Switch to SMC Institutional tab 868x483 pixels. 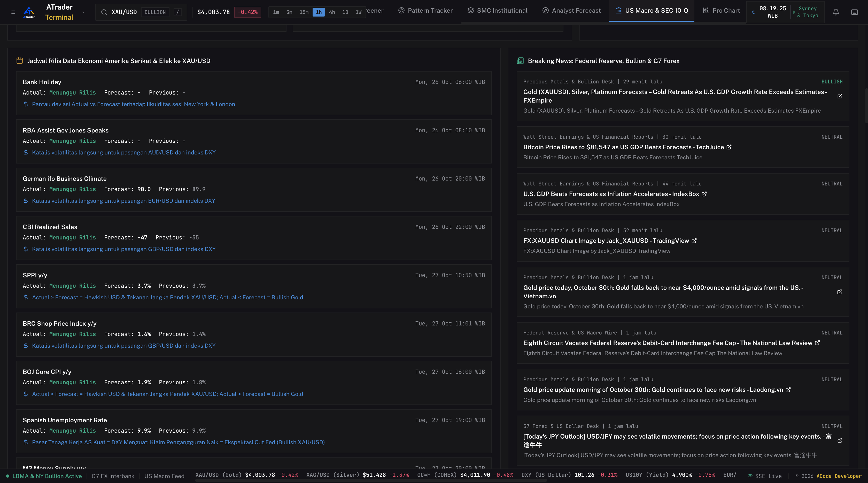point(497,11)
